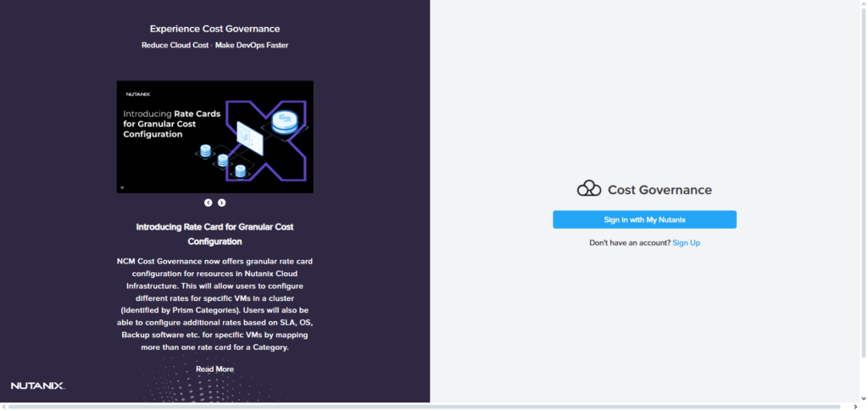
Task: Click the scroll left arrow at the bottom
Action: pyautogui.click(x=4, y=407)
